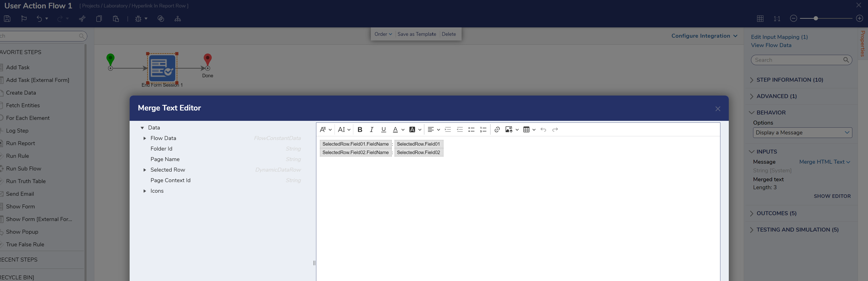
Task: Click the zoom slider handle
Action: pyautogui.click(x=816, y=18)
